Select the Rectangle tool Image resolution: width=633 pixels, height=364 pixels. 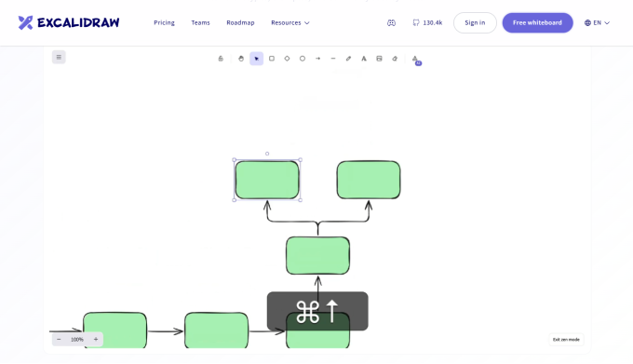[x=272, y=59]
